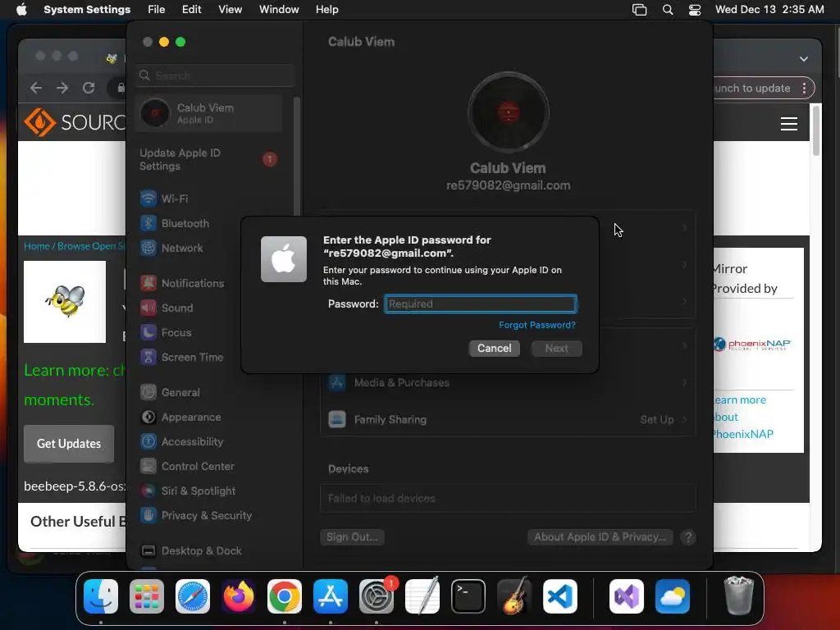
Task: Open Siri & Spotlight icon
Action: [x=148, y=491]
